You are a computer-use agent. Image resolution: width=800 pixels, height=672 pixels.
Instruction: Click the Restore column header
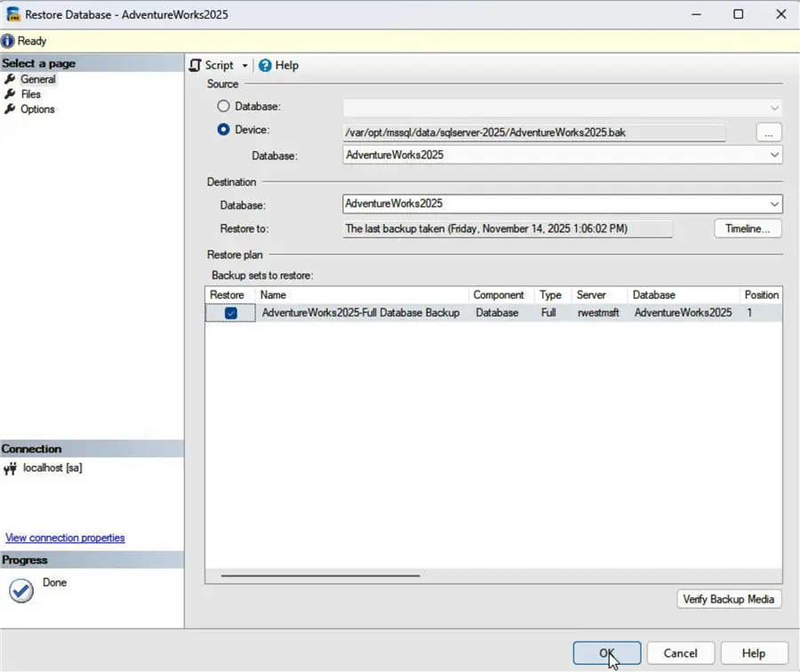pos(229,295)
